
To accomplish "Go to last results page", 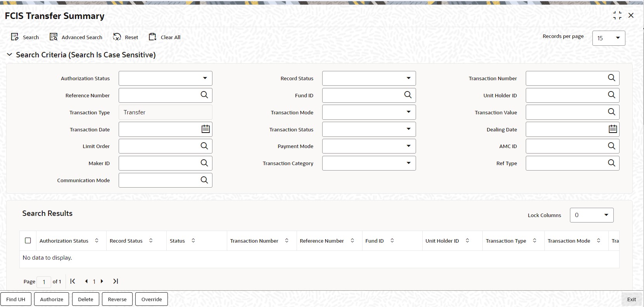I will point(116,281).
